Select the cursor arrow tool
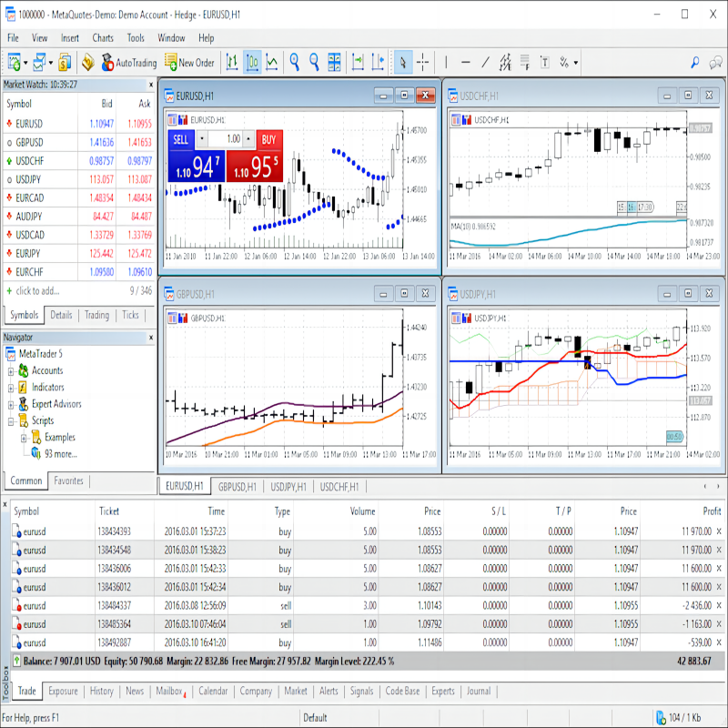The width and height of the screenshot is (728, 728). tap(403, 62)
